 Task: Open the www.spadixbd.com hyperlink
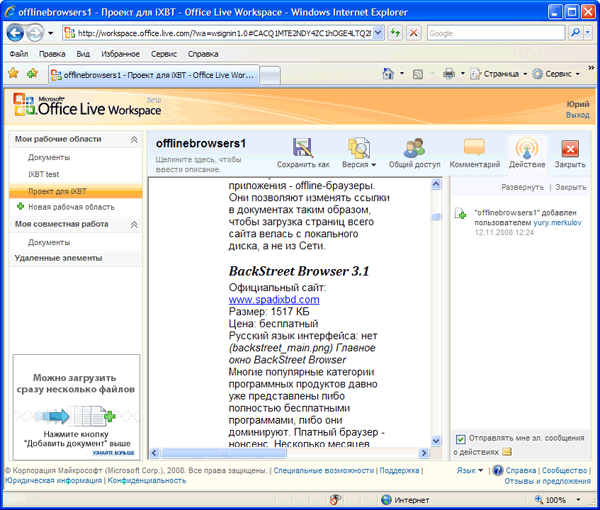[274, 300]
